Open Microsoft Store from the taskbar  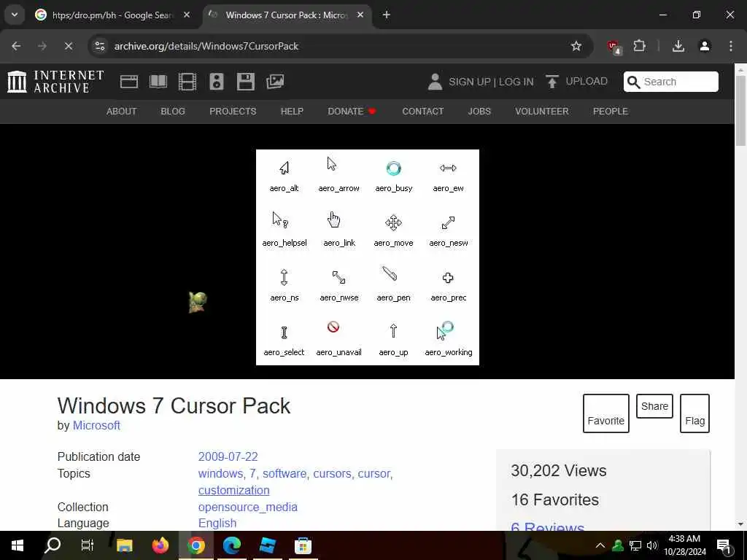(x=303, y=545)
